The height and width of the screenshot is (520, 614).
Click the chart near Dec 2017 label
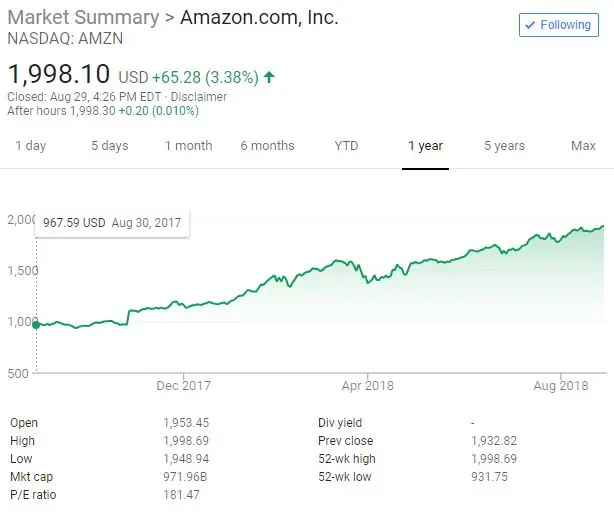(184, 307)
